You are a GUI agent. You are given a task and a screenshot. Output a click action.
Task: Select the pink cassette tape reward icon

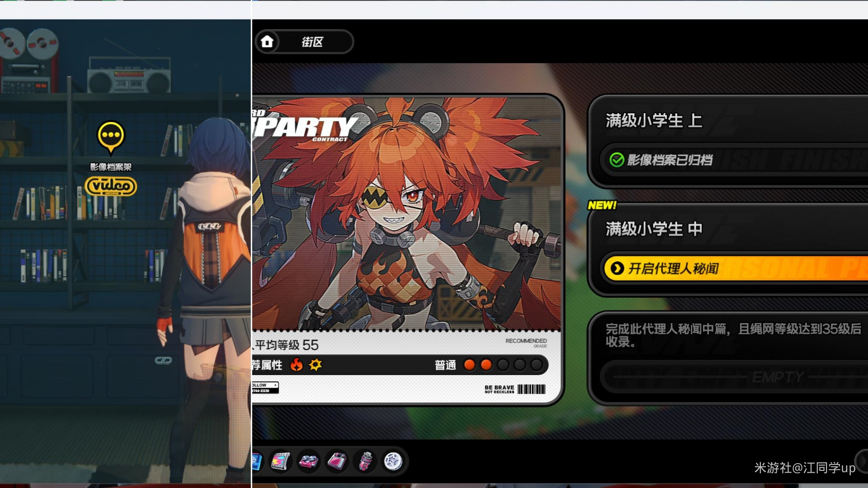point(309,461)
